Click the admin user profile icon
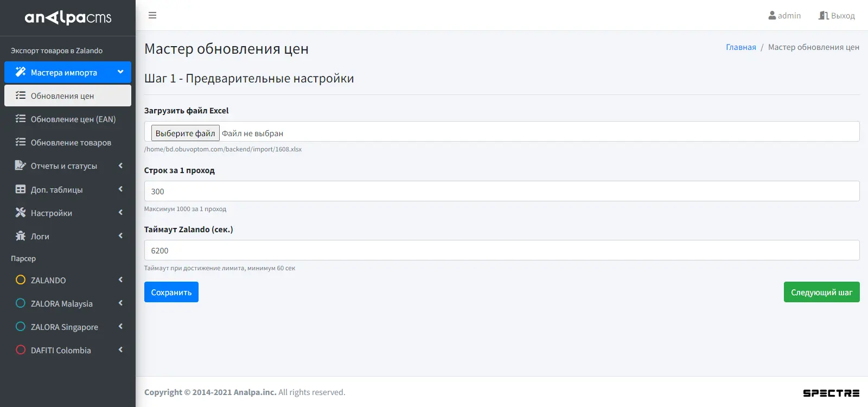This screenshot has width=868, height=407. pos(772,16)
